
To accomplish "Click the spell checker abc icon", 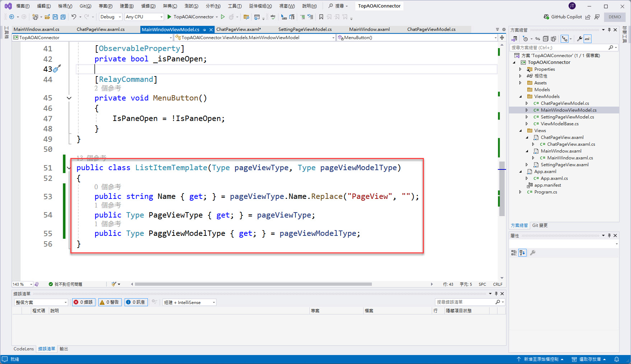I will (273, 17).
